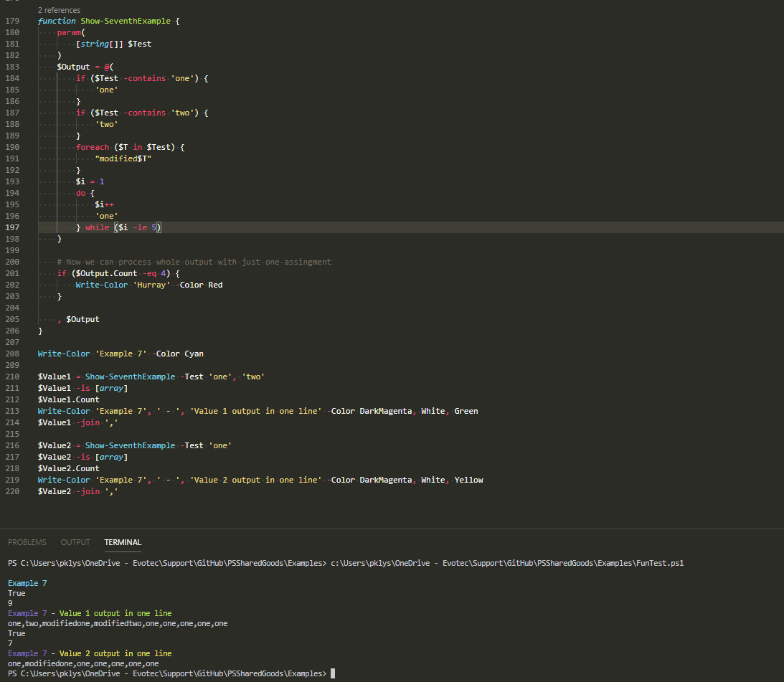Click the highlighted line number 197

point(12,227)
